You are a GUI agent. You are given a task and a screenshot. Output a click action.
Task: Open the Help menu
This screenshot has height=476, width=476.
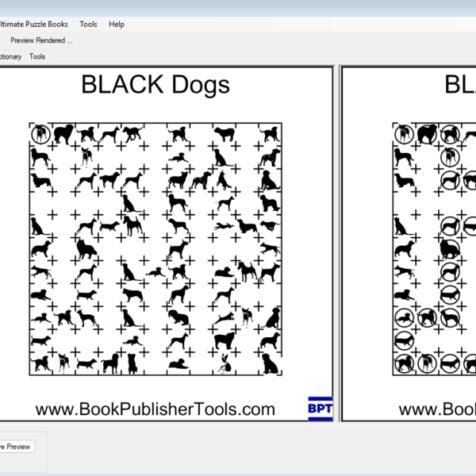pos(117,24)
